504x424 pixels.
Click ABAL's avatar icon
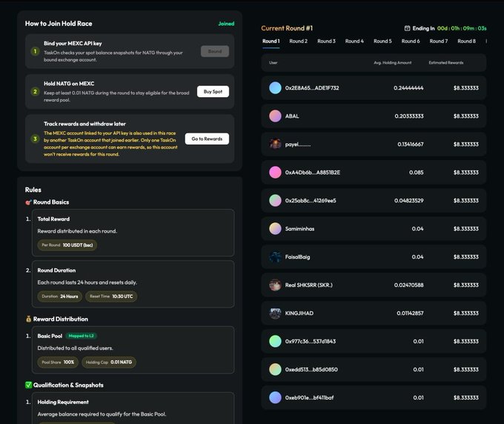tap(275, 116)
